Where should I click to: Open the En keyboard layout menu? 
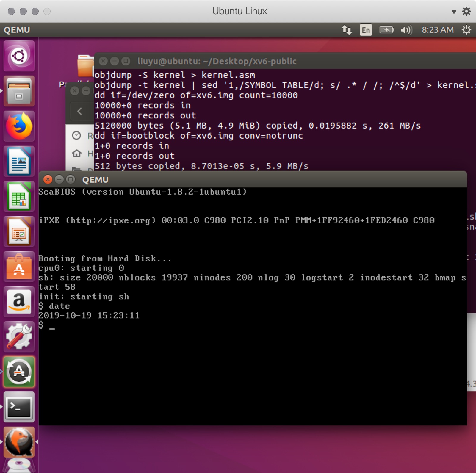pos(366,30)
